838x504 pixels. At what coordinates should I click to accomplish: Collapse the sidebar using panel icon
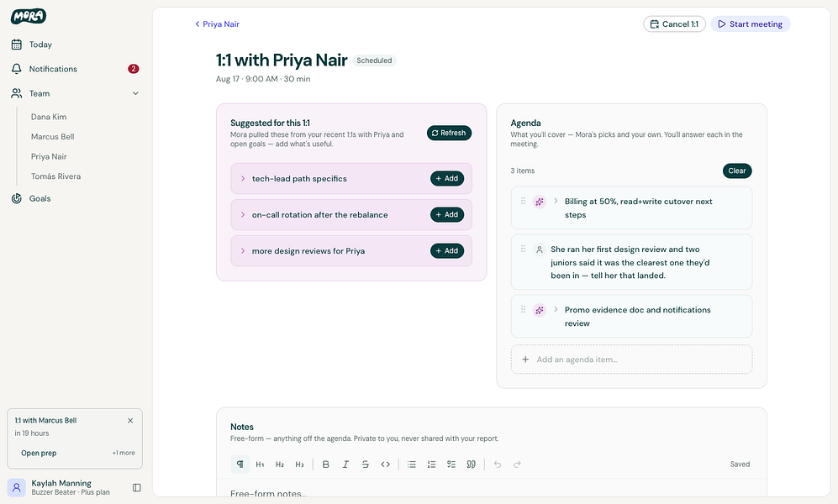(x=137, y=487)
